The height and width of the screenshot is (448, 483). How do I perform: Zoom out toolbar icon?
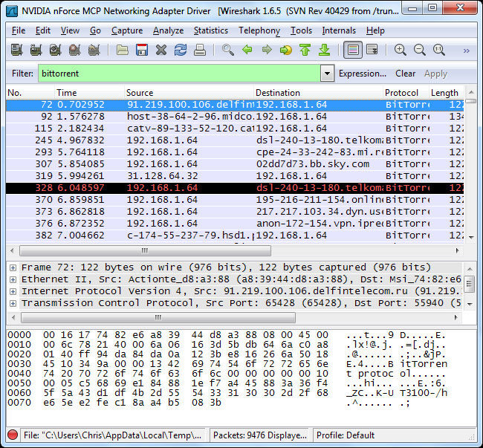coord(420,50)
